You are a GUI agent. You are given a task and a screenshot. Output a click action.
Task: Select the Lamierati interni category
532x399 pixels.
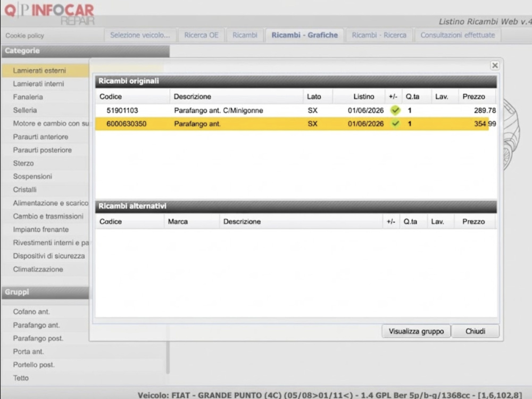click(45, 84)
